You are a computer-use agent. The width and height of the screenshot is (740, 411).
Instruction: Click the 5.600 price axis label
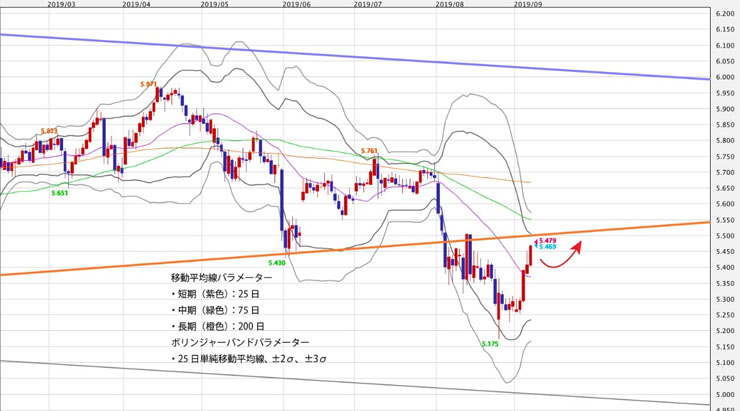(725, 204)
